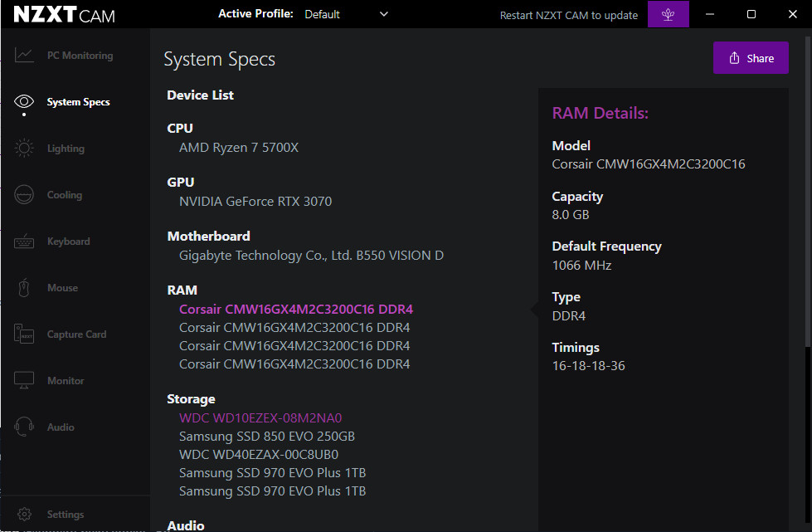Go to Keyboard section

[x=68, y=242]
